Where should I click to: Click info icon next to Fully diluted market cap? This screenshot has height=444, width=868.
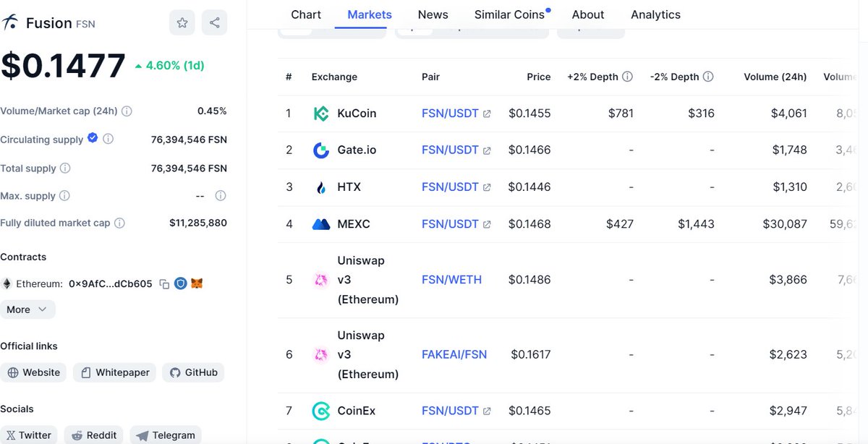coord(120,223)
